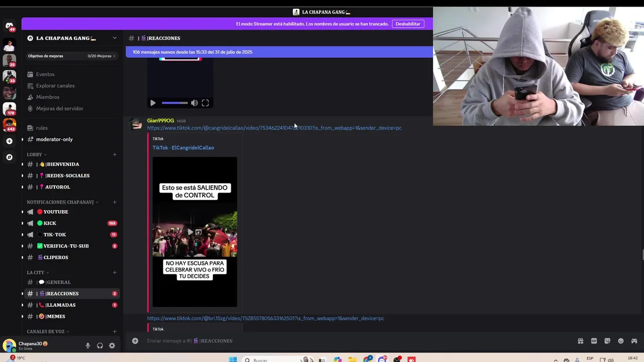Open the YOUTUBE announcement channel

pyautogui.click(x=71, y=212)
